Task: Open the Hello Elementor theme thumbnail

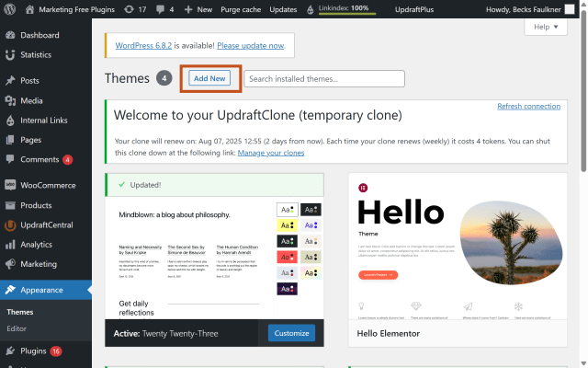Action: tap(458, 246)
